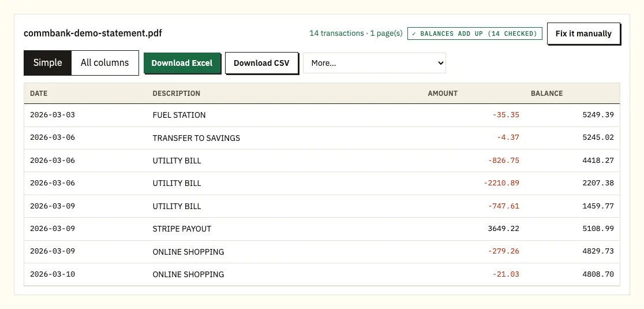Select the -826.75 amount cell
The height and width of the screenshot is (309, 644).
pos(504,160)
